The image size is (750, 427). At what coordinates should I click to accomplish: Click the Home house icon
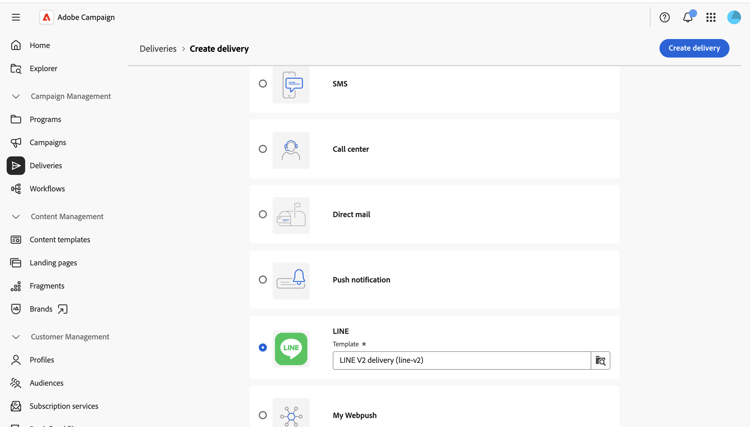click(x=16, y=45)
